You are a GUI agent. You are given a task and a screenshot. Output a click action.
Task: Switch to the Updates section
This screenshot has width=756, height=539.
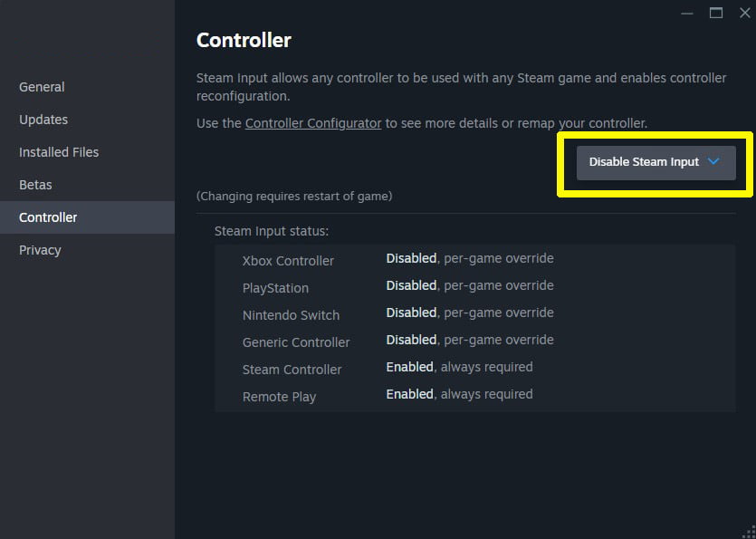pos(43,120)
